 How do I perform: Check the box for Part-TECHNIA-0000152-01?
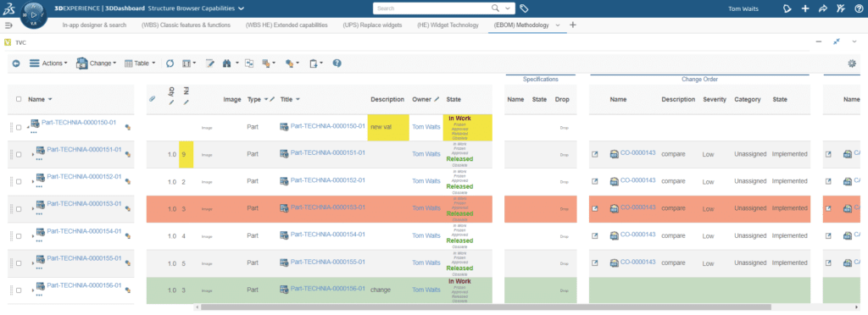pos(19,182)
